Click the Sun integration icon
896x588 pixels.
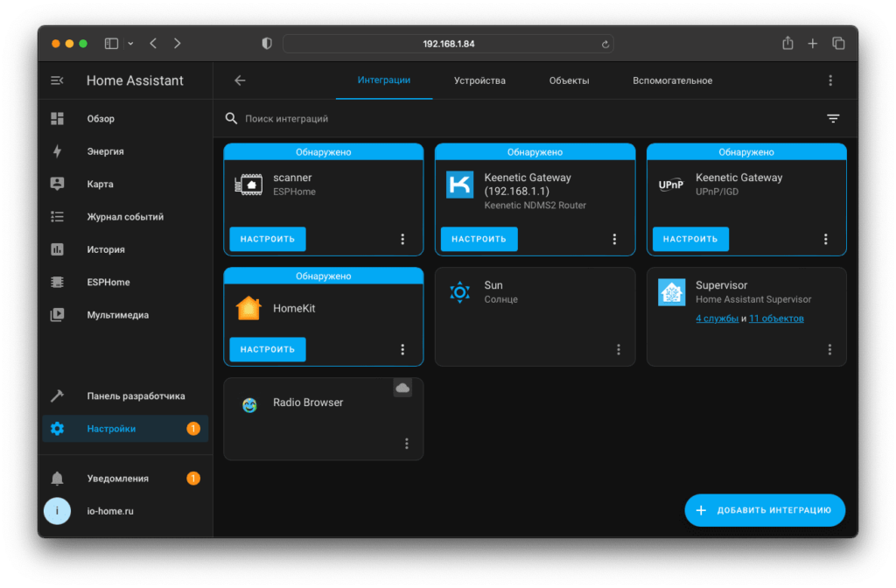(x=459, y=292)
